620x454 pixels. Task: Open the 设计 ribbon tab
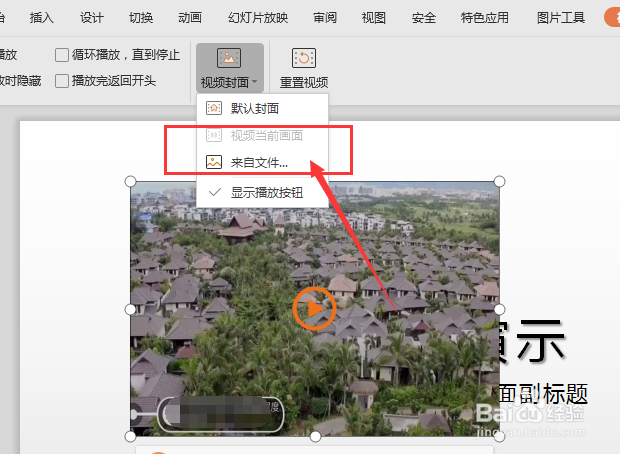pos(92,18)
